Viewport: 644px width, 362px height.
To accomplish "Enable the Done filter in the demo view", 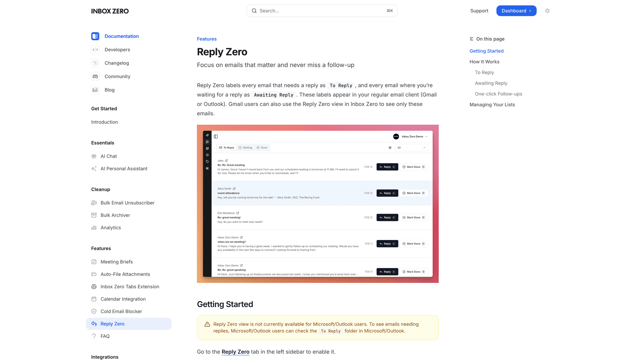I will pyautogui.click(x=262, y=147).
